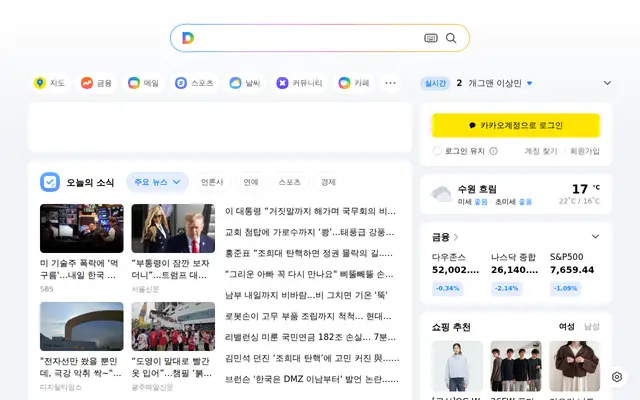Click the info icon next to 로그인 유지
The height and width of the screenshot is (400, 640).
pyautogui.click(x=493, y=151)
